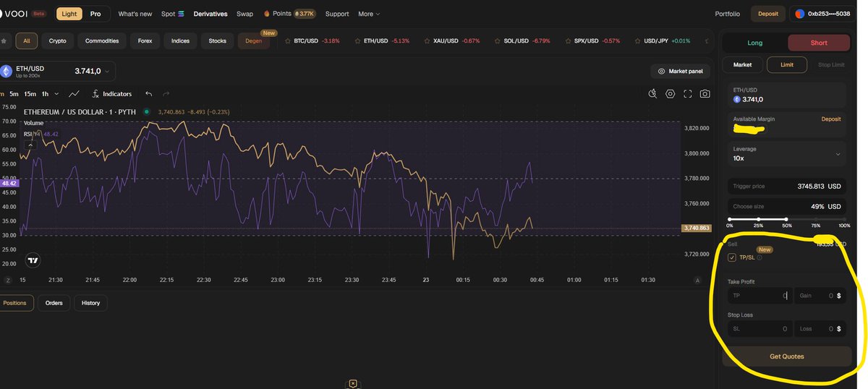This screenshot has height=389, width=868.
Task: Toggle fullscreen chart mode icon
Action: coord(688,94)
